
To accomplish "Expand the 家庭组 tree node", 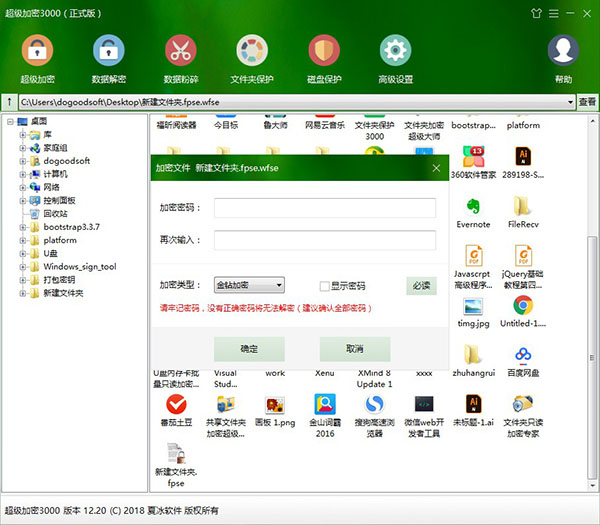I will (23, 148).
